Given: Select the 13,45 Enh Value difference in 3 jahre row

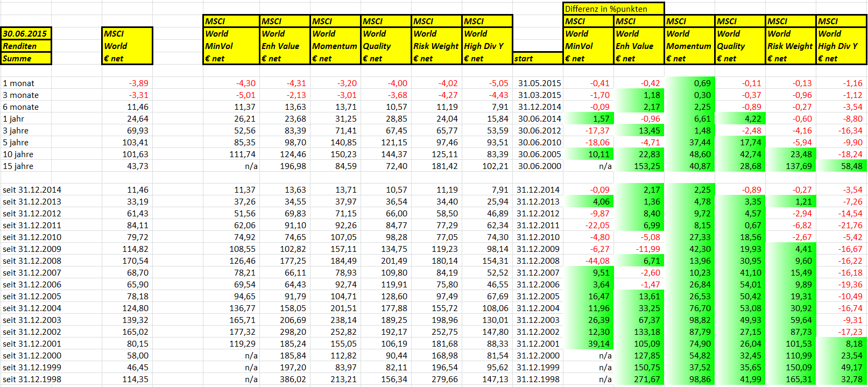Looking at the screenshot, I should point(639,130).
